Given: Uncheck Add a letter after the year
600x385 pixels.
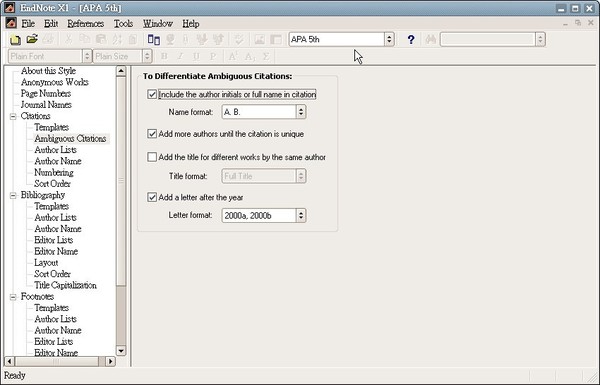Looking at the screenshot, I should pos(152,197).
